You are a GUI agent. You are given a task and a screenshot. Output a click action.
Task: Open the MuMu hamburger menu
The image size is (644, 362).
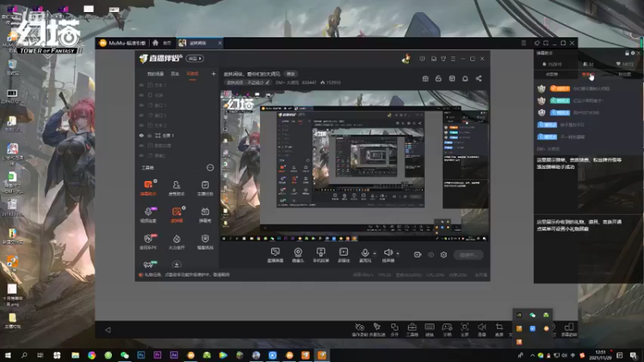coord(524,43)
